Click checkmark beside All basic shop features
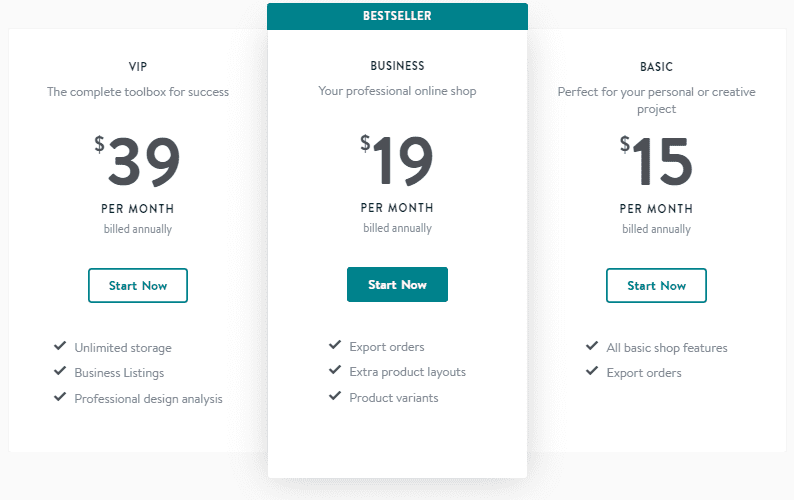The image size is (794, 500). 592,346
